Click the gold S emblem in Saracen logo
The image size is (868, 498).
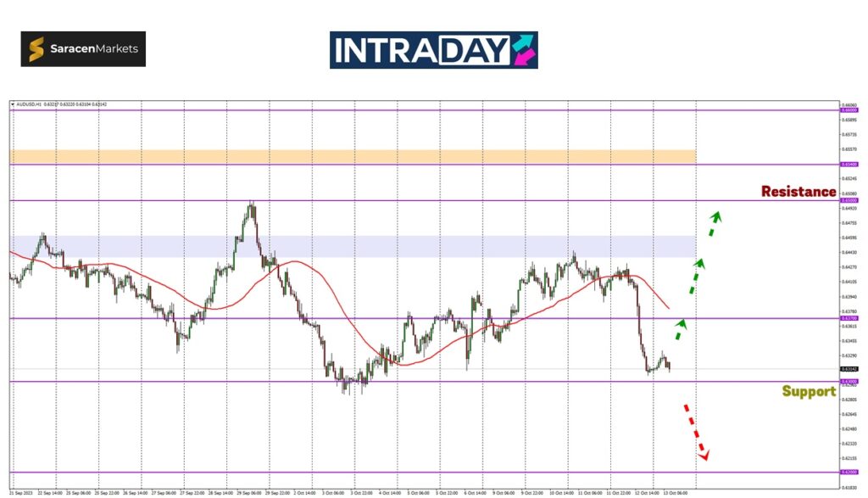pyautogui.click(x=36, y=49)
